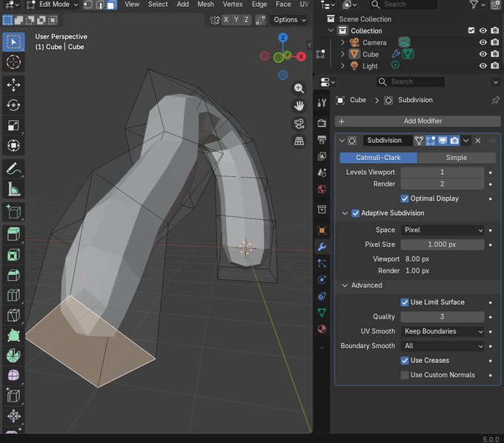Toggle the camera view icon

click(x=299, y=124)
